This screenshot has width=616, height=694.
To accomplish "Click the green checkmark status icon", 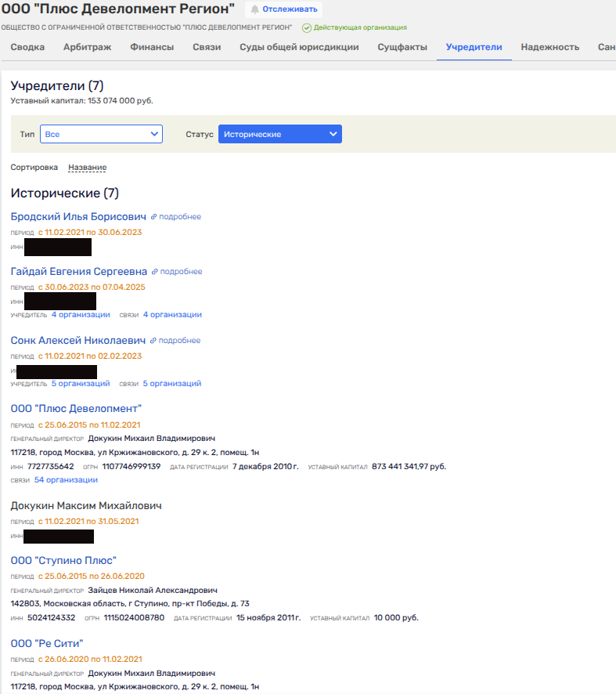I will [x=306, y=27].
